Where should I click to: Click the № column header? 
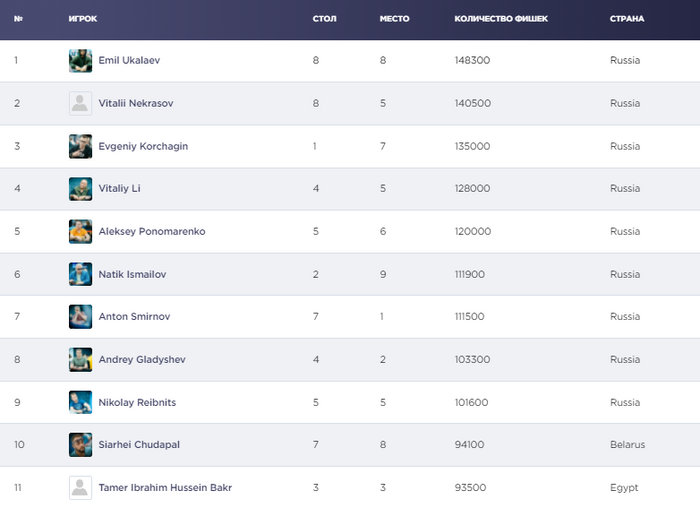pos(18,19)
